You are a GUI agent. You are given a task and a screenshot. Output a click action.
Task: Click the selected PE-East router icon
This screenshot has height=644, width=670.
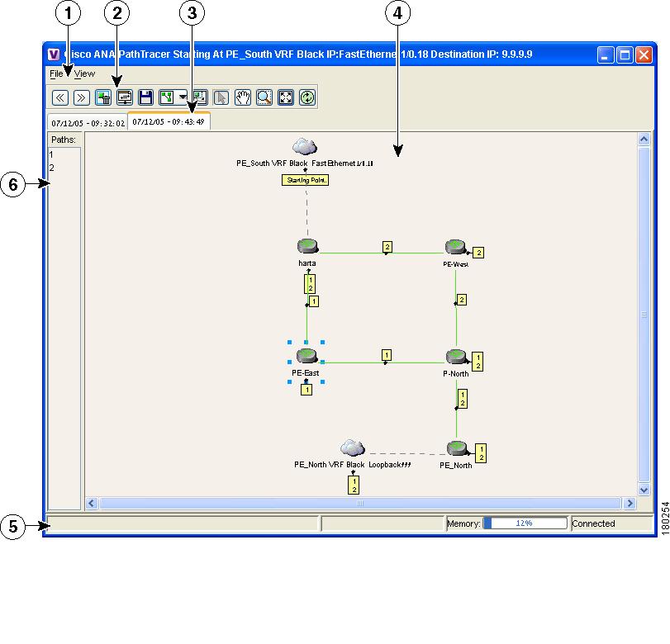pos(306,356)
